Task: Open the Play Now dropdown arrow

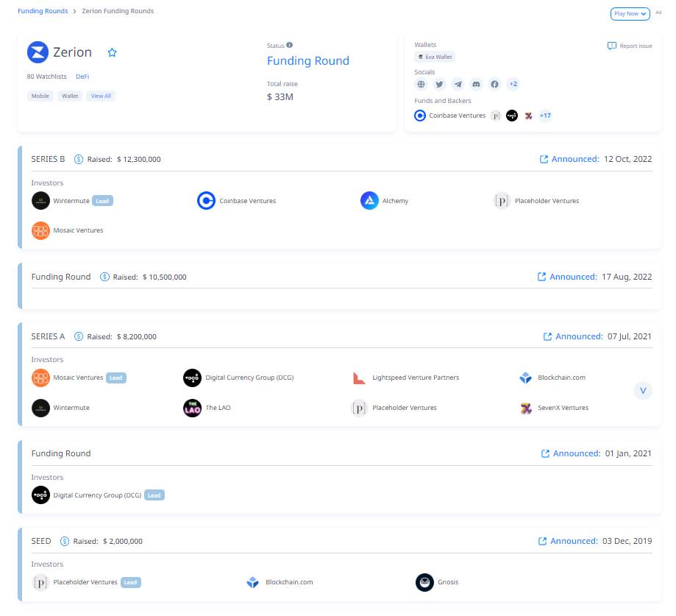Action: pyautogui.click(x=642, y=13)
